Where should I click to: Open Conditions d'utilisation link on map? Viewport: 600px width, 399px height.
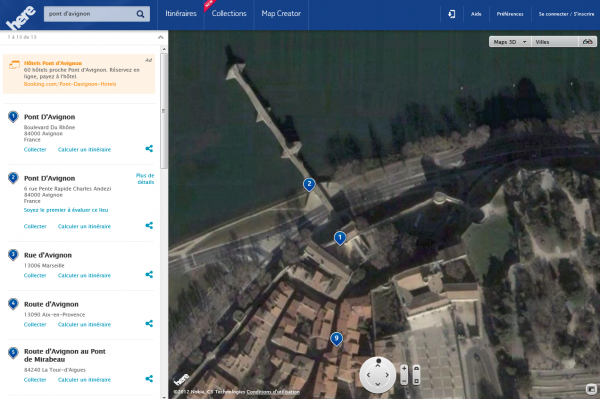(x=273, y=392)
